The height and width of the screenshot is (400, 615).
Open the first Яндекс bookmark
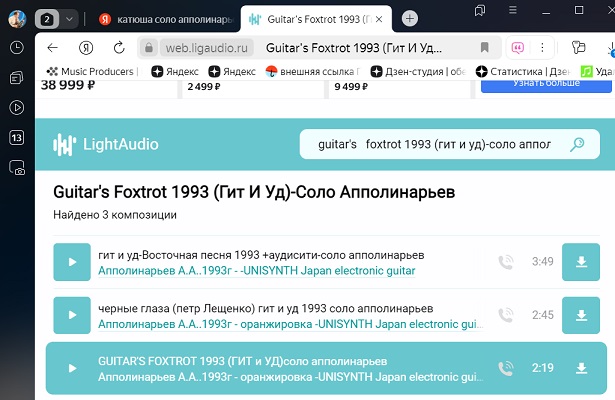tap(175, 72)
